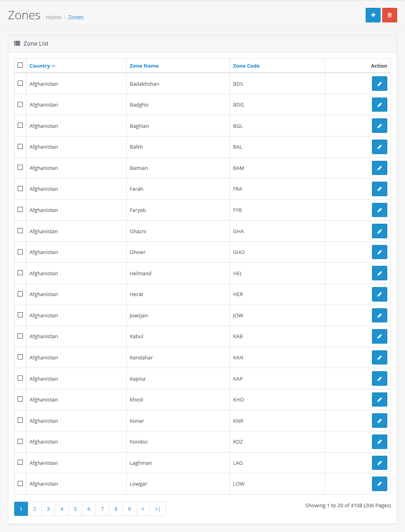
Task: Sort the table by Zone Name
Action: click(144, 66)
